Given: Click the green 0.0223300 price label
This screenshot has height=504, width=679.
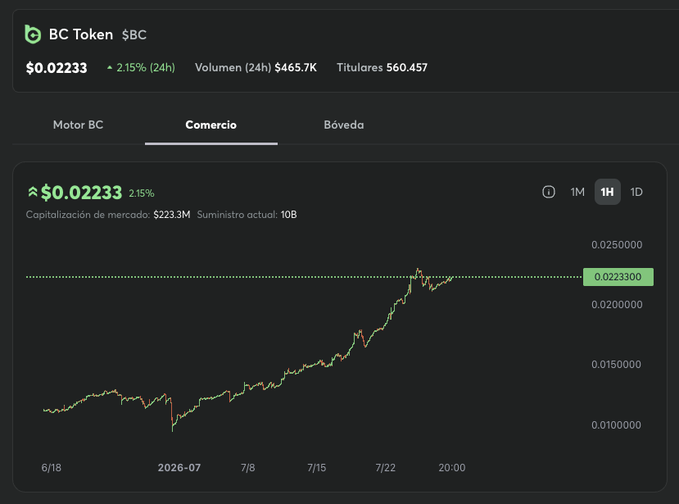Looking at the screenshot, I should [618, 277].
